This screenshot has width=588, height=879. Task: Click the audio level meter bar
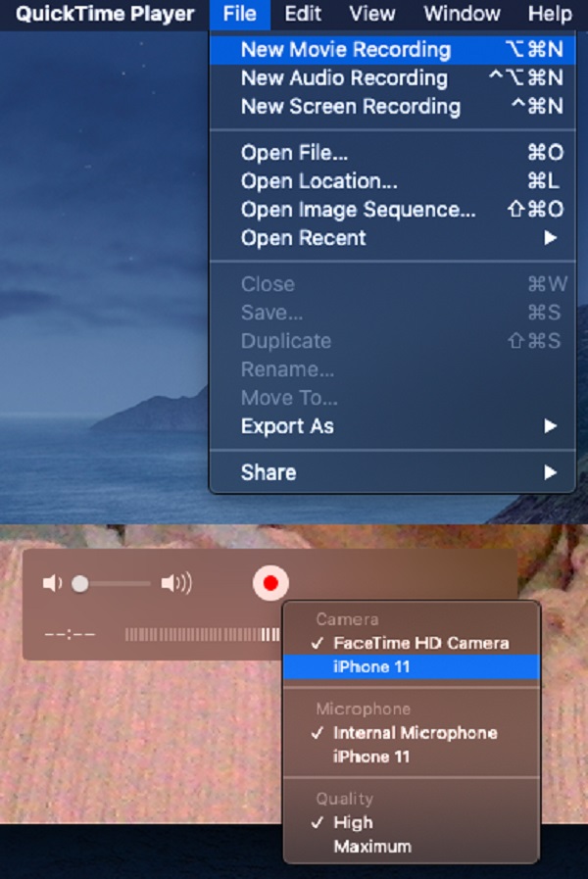[202, 635]
